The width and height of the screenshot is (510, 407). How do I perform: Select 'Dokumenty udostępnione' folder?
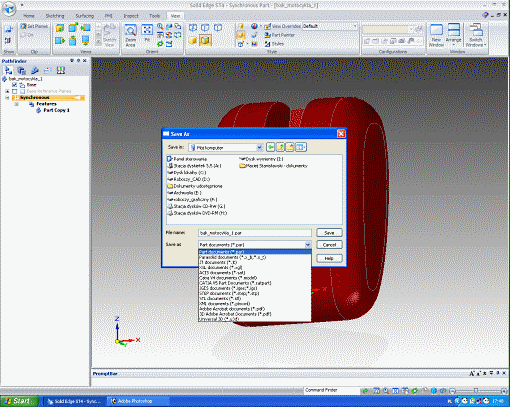(x=195, y=186)
